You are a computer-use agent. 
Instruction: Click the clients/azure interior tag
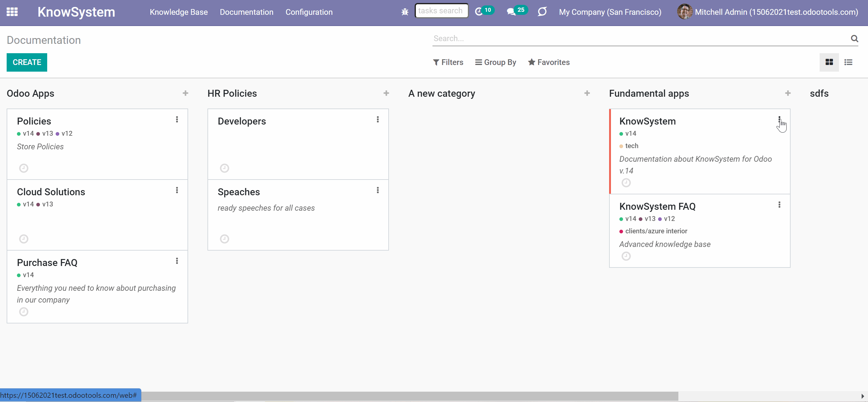coord(653,231)
